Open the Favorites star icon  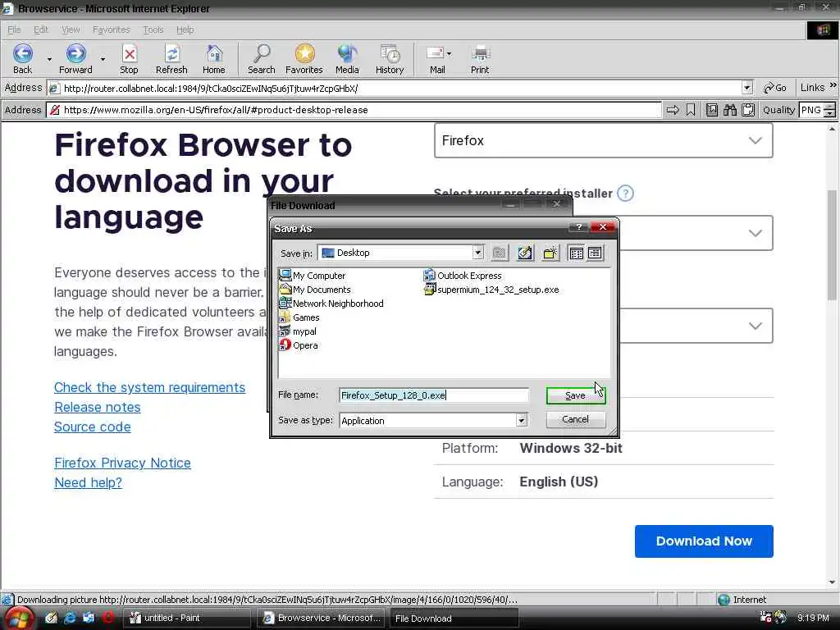coord(304,54)
